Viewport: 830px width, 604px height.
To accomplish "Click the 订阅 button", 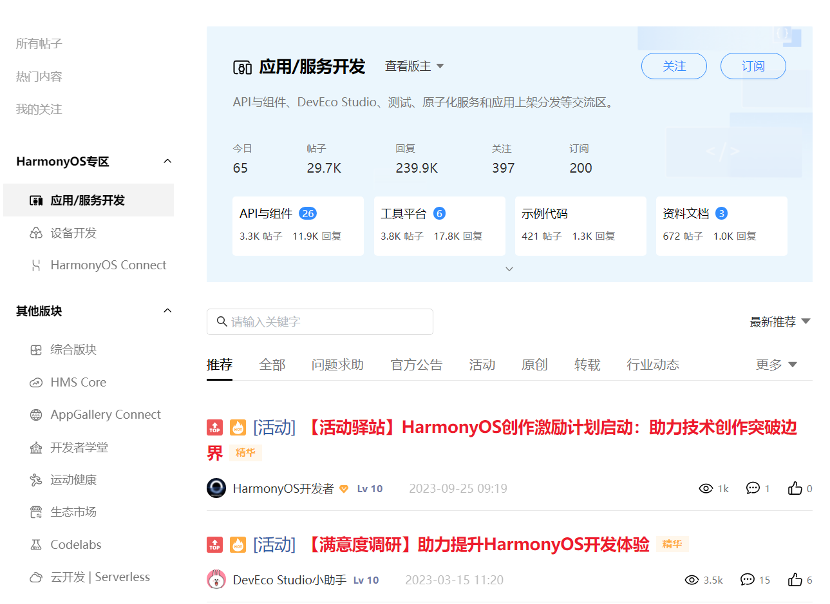I will pyautogui.click(x=753, y=66).
